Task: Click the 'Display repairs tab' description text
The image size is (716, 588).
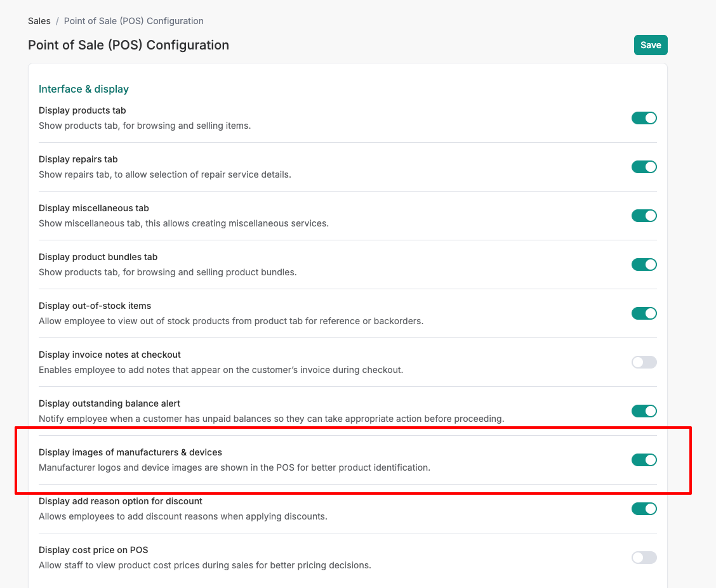Action: pyautogui.click(x=164, y=174)
